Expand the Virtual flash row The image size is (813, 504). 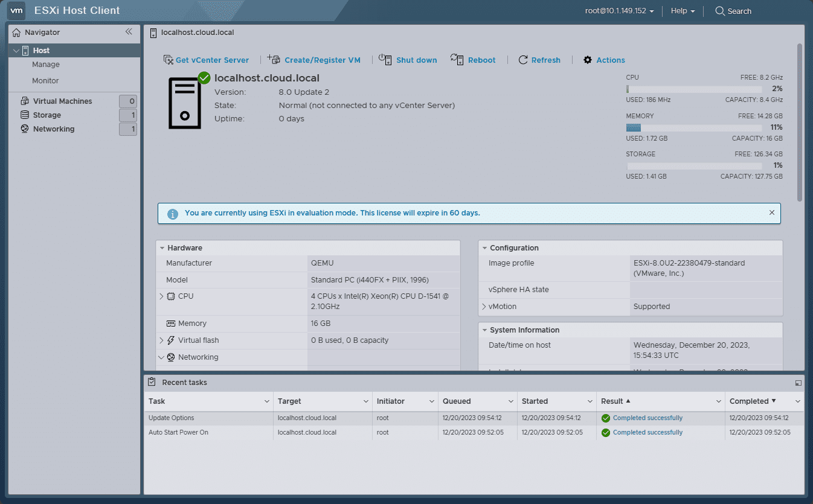[161, 340]
